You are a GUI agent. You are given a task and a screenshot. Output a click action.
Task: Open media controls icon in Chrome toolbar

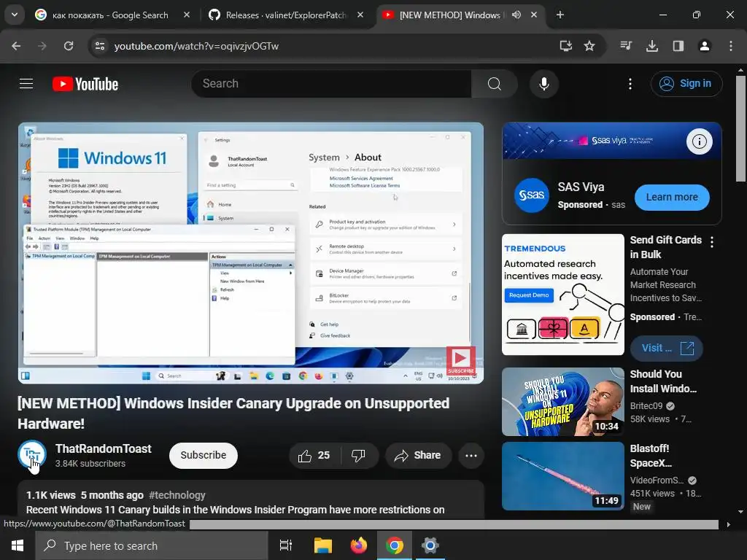click(626, 46)
